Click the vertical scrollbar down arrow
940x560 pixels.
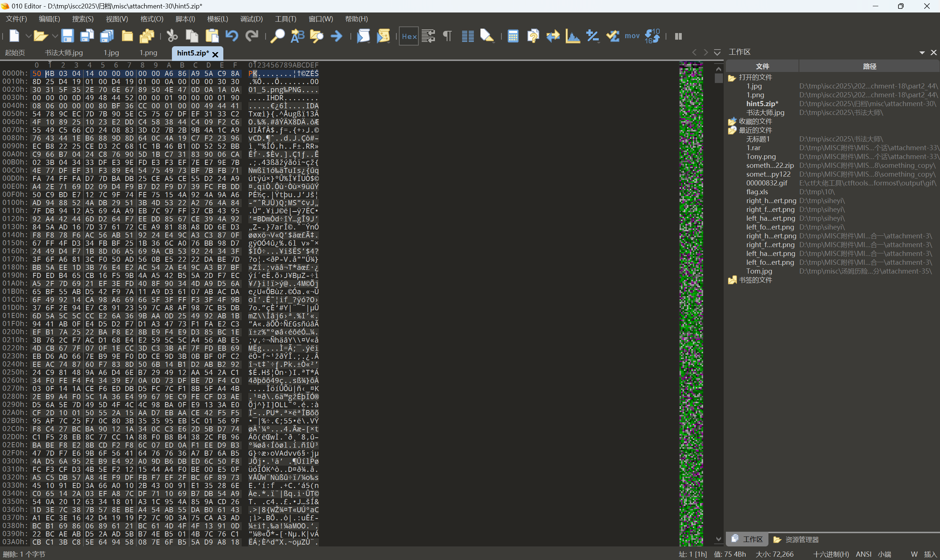click(x=718, y=539)
